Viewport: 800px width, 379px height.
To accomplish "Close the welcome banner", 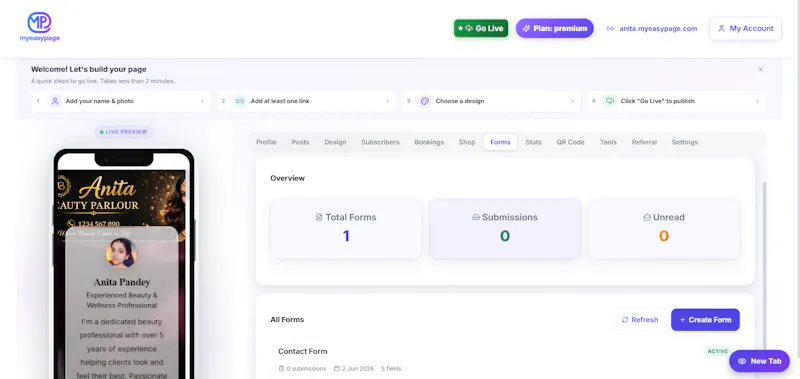I will (x=760, y=69).
